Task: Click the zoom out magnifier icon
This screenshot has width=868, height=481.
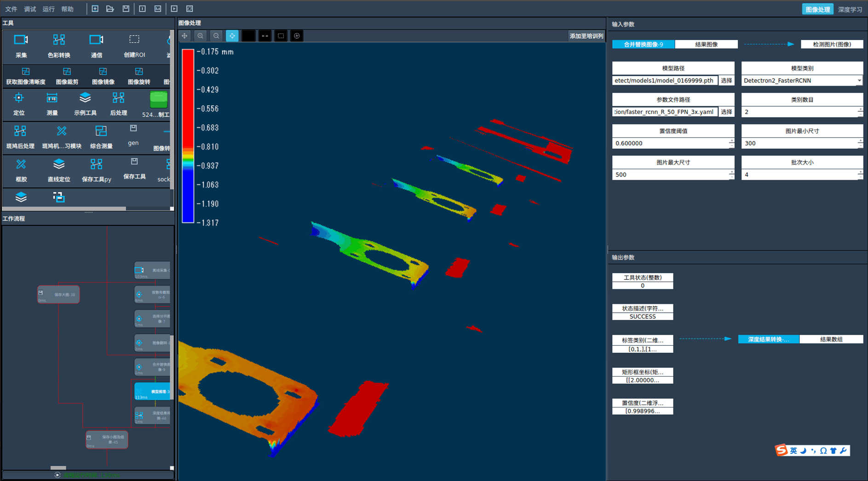Action: tap(216, 36)
